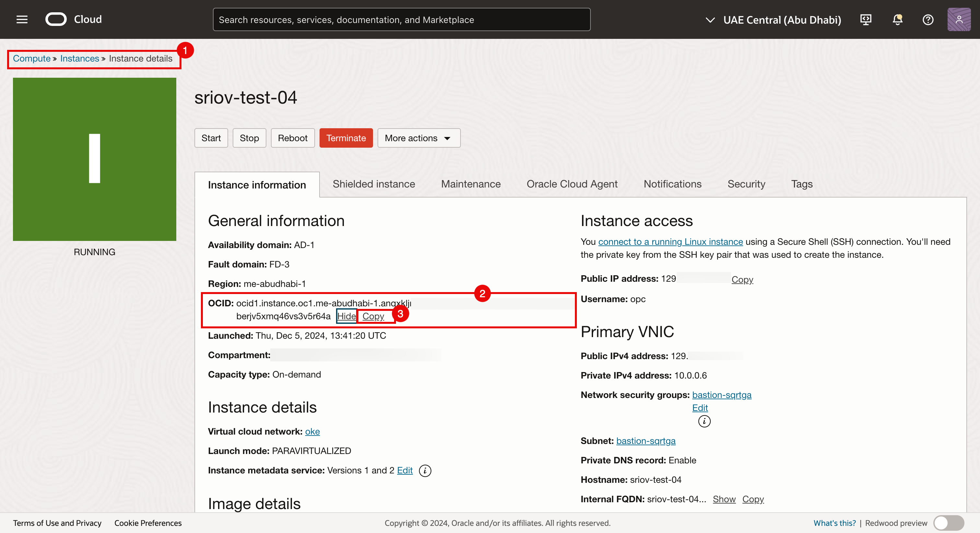Switch to the Oracle Cloud Agent tab
The width and height of the screenshot is (980, 533).
[572, 184]
